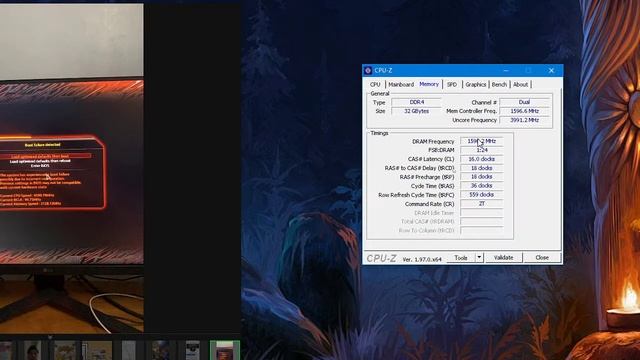Click the Uncore Frequency 3991.2 MHz value
This screenshot has width=640, height=360.
[x=524, y=120]
